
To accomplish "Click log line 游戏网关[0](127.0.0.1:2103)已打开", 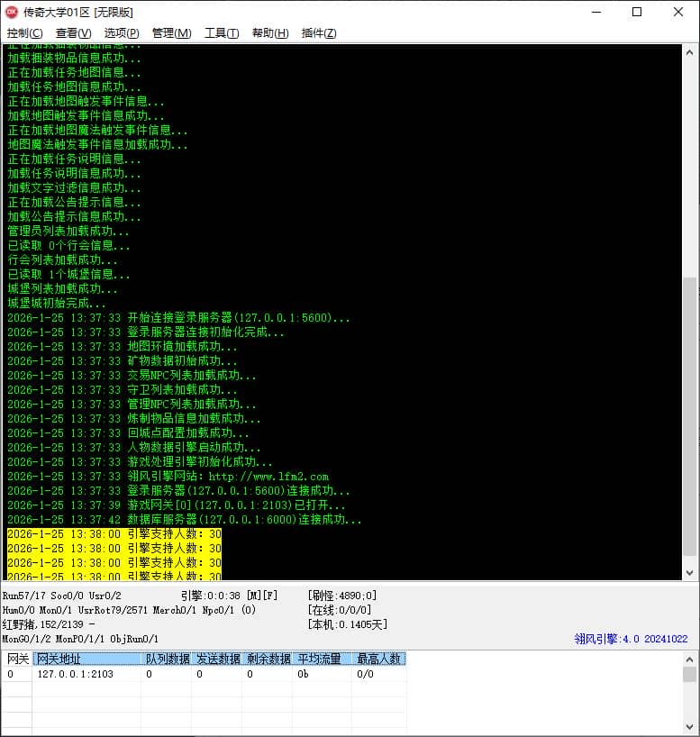I will pyautogui.click(x=177, y=505).
